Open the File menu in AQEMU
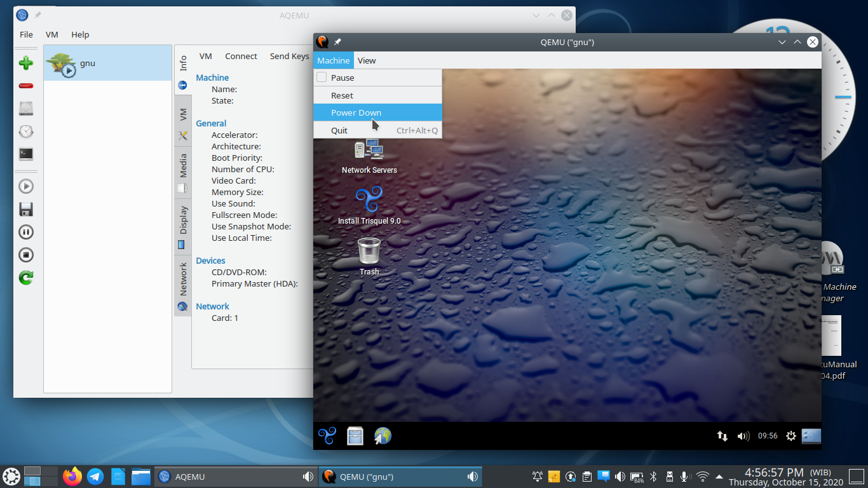 26,34
